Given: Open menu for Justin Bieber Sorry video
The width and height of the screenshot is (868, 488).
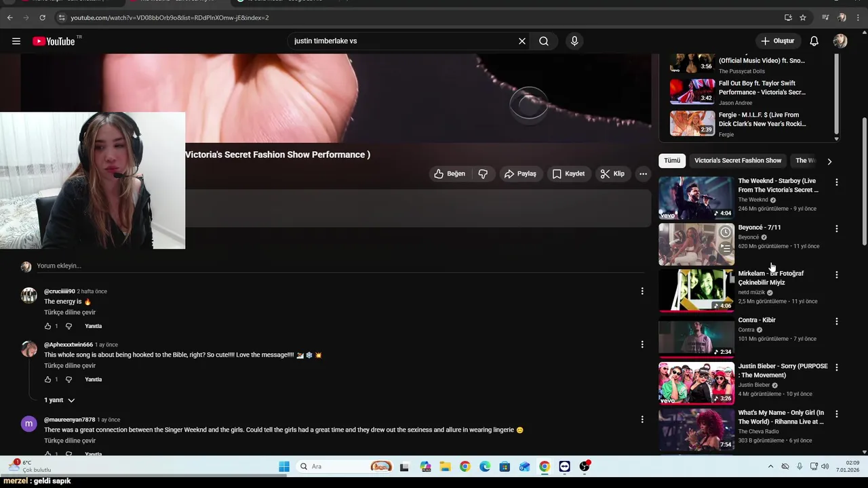Looking at the screenshot, I should (x=836, y=367).
